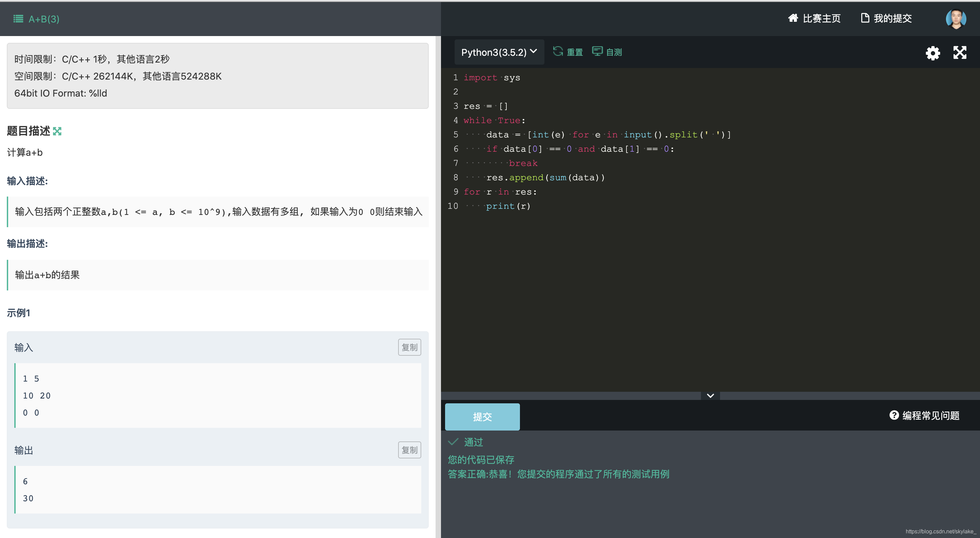Expand the 题目描述 section with green icon

(57, 131)
